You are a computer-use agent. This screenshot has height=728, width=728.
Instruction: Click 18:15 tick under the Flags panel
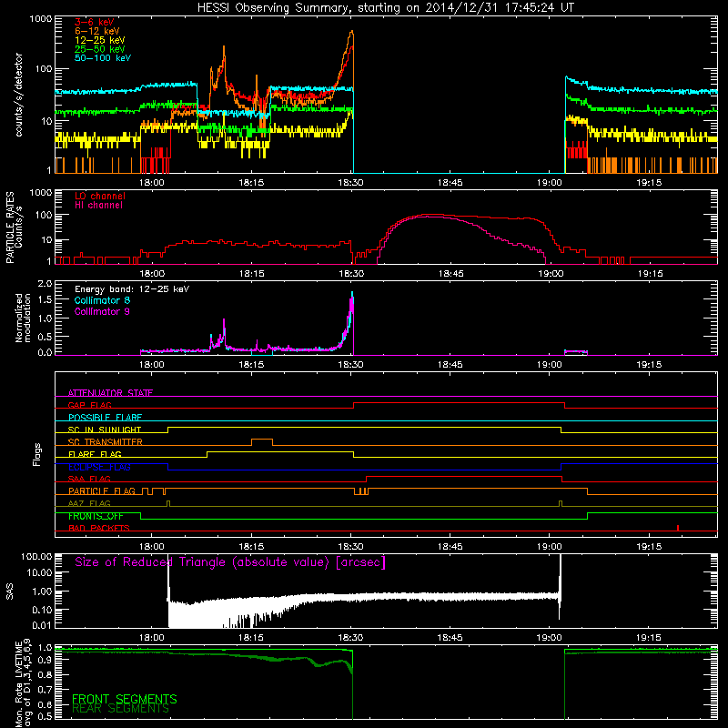click(x=251, y=547)
